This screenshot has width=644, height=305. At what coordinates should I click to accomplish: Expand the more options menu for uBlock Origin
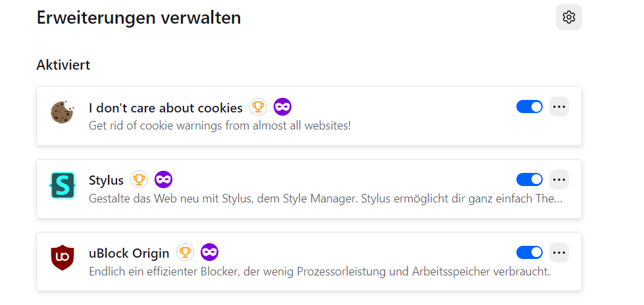pyautogui.click(x=559, y=252)
